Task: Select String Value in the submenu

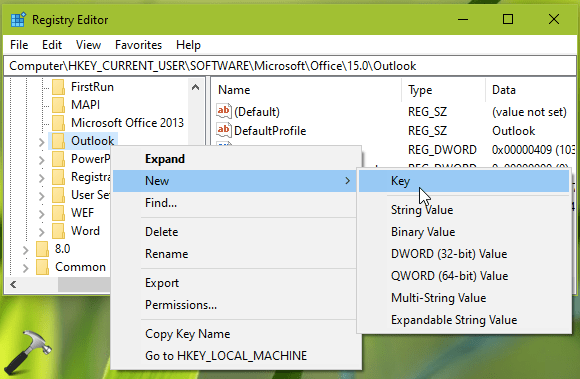Action: pos(464,210)
